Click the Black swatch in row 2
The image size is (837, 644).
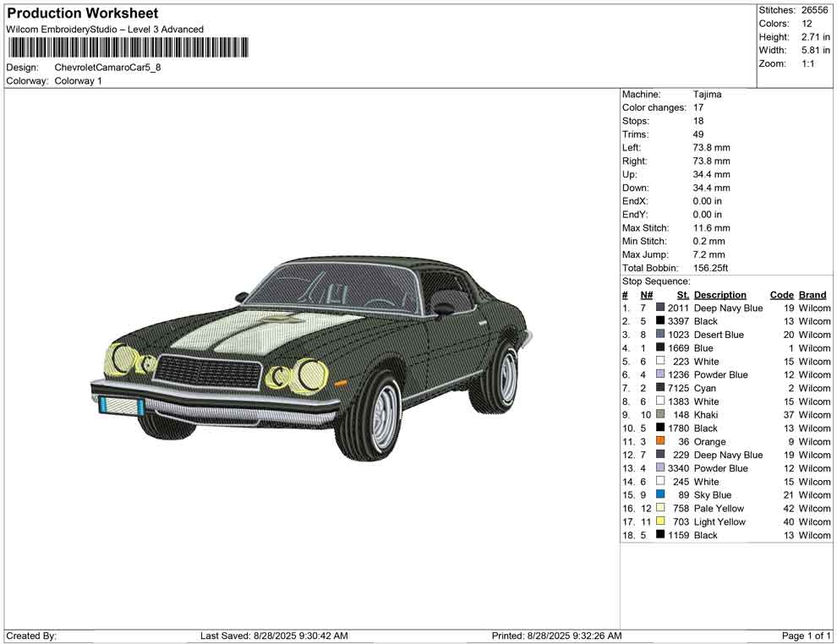click(660, 320)
